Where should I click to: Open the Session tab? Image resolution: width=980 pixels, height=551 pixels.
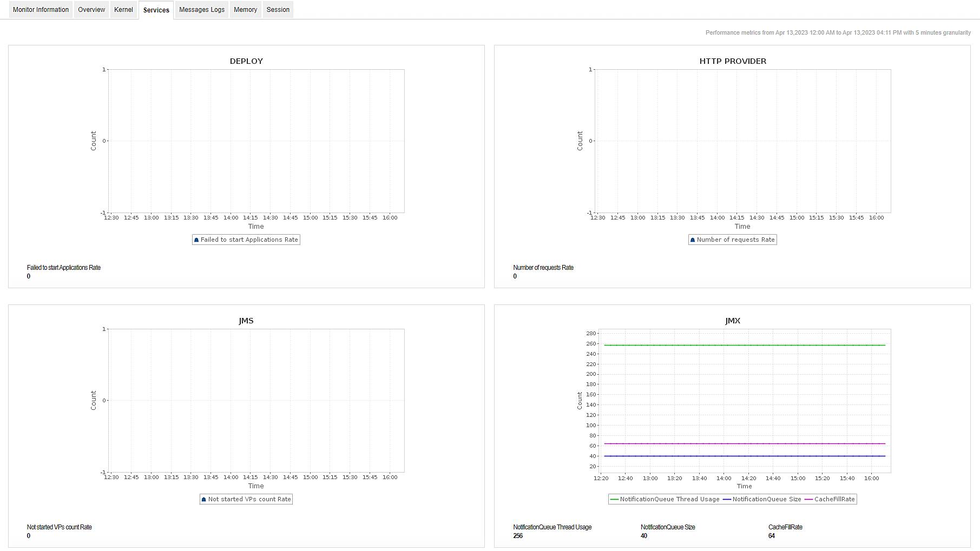[x=278, y=9]
